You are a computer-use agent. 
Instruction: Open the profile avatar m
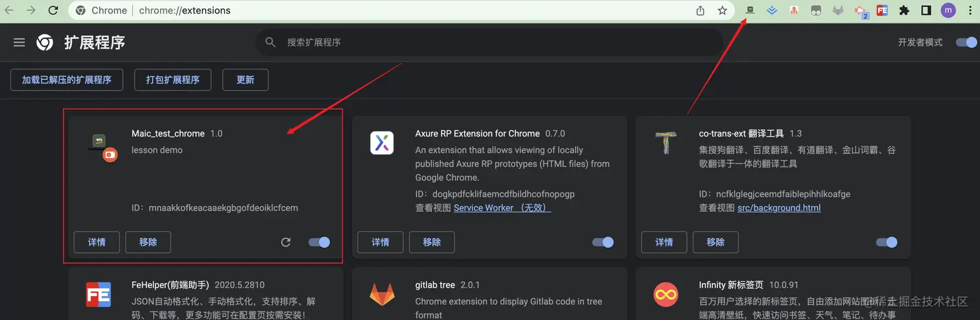coord(948,10)
